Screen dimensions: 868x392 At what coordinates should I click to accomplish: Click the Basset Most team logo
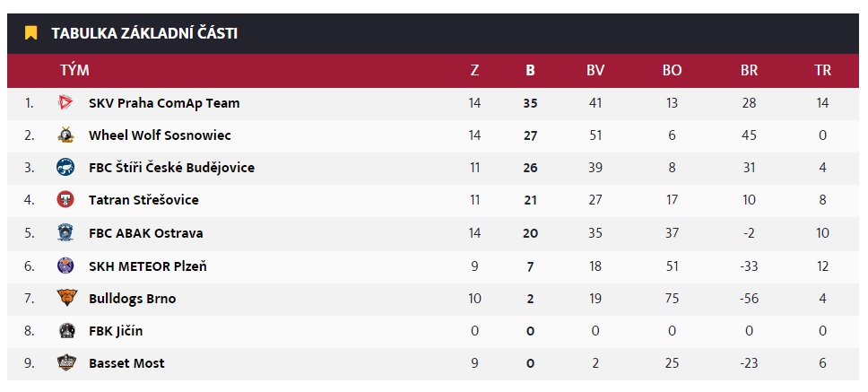[66, 362]
